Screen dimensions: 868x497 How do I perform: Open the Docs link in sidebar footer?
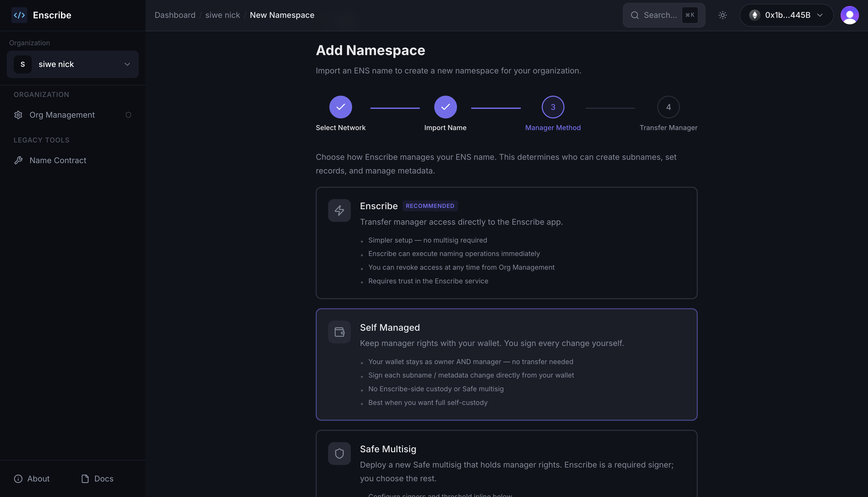click(97, 479)
